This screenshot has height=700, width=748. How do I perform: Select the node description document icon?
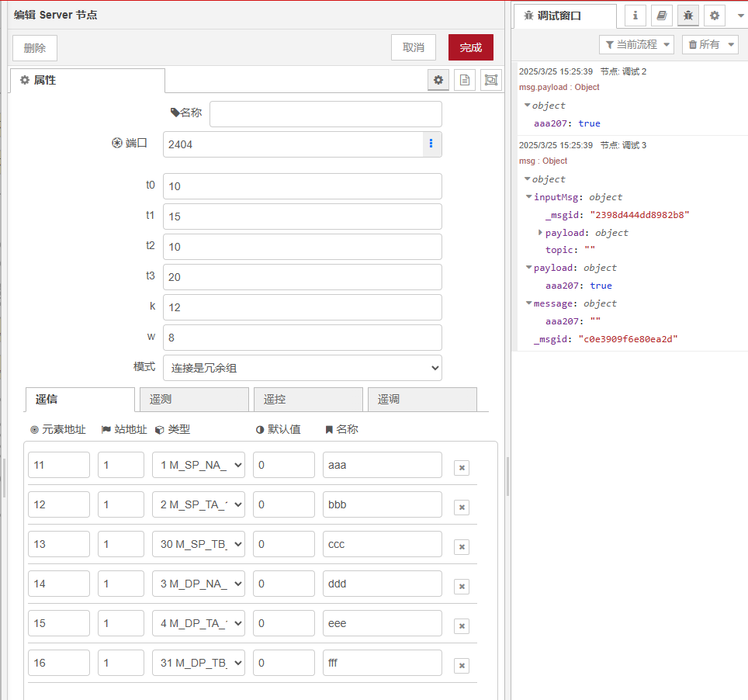click(465, 79)
